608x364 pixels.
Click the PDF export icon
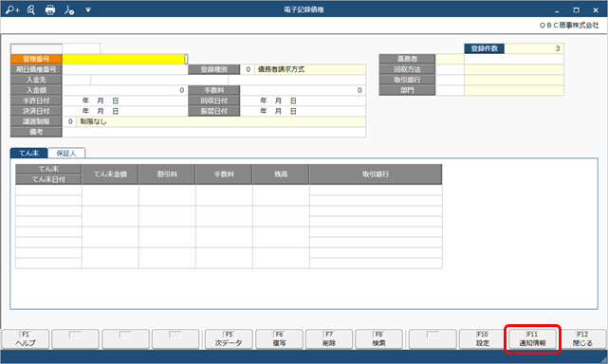(x=69, y=9)
